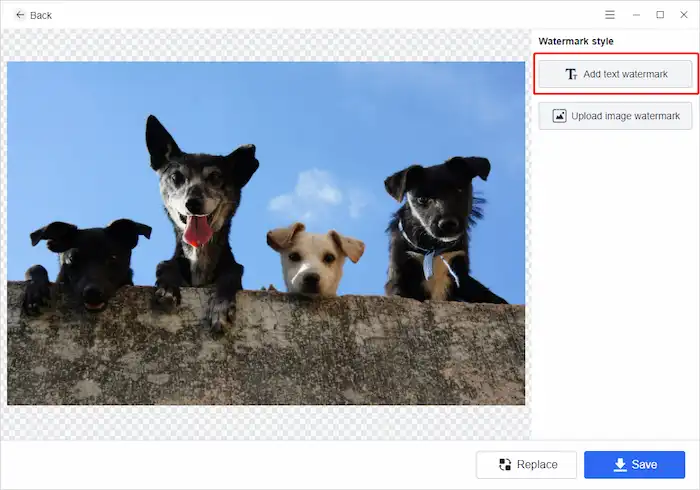Click the Watermark style heading

pyautogui.click(x=576, y=41)
